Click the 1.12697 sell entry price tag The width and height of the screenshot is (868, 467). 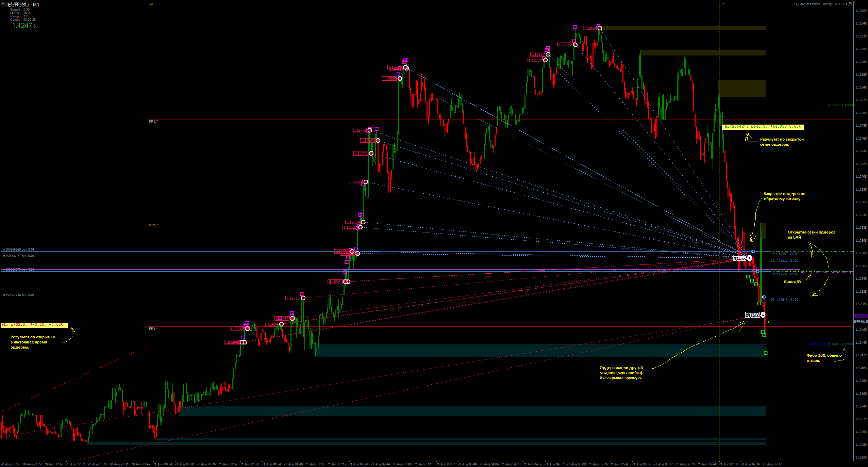pyautogui.click(x=355, y=182)
